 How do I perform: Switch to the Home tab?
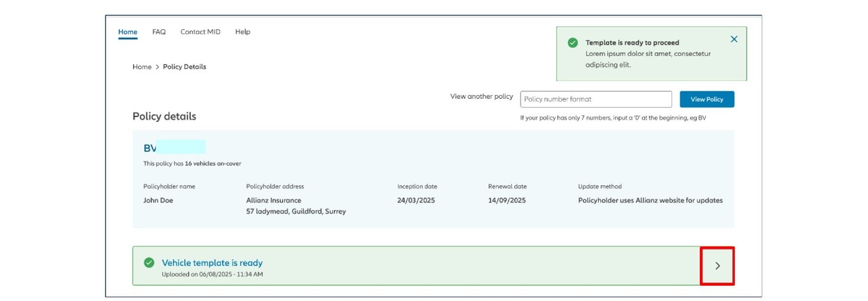[128, 32]
